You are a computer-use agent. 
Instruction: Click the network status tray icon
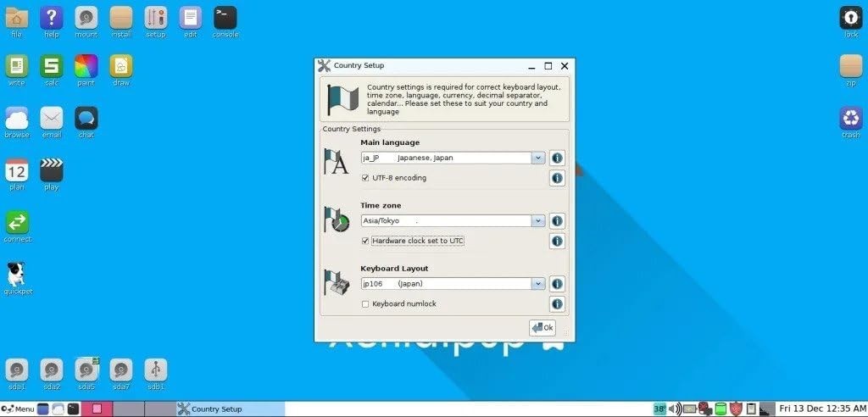(x=704, y=409)
